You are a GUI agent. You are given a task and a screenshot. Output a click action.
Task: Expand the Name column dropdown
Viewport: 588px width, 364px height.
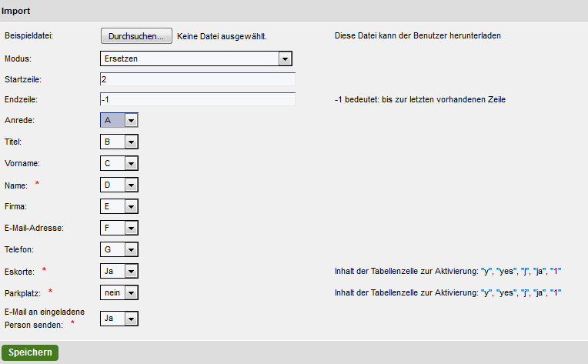[119, 185]
